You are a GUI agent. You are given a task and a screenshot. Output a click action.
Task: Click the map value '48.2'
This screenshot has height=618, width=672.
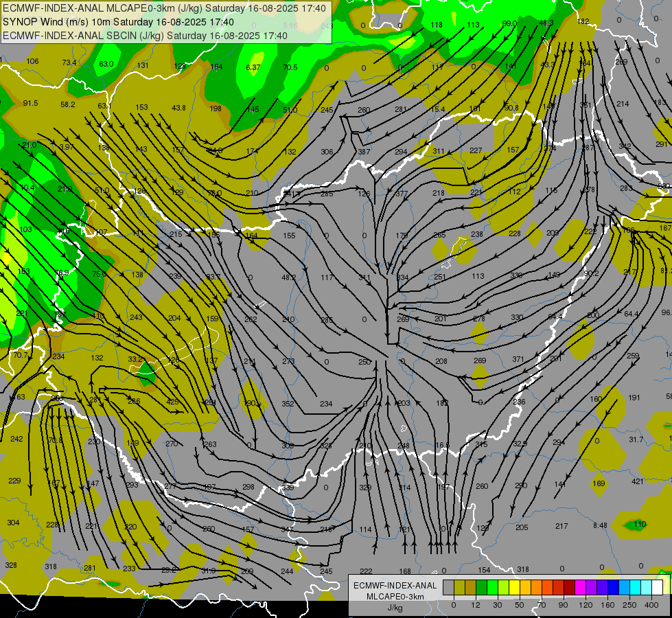289,277
